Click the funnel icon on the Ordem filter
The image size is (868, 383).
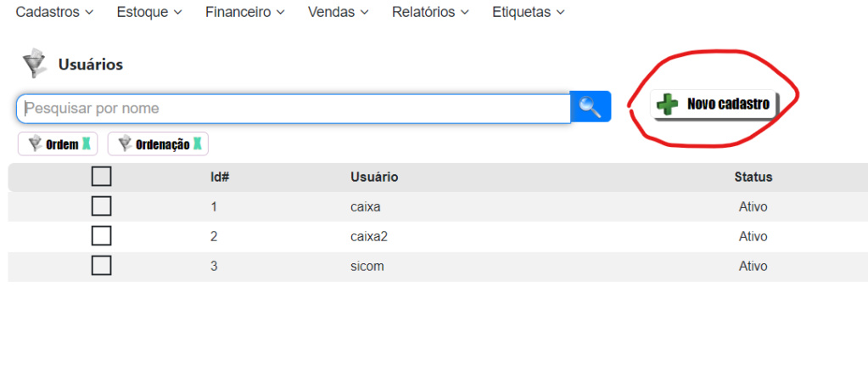coord(35,144)
